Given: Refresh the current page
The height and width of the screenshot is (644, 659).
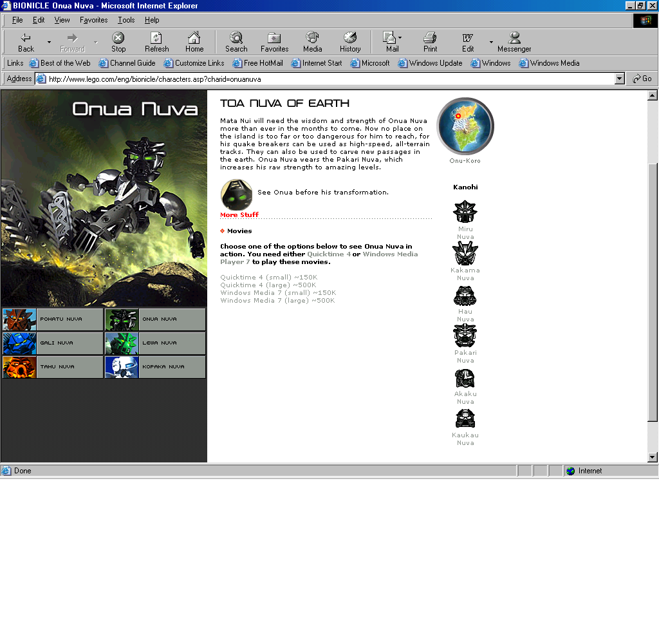Looking at the screenshot, I should point(156,42).
